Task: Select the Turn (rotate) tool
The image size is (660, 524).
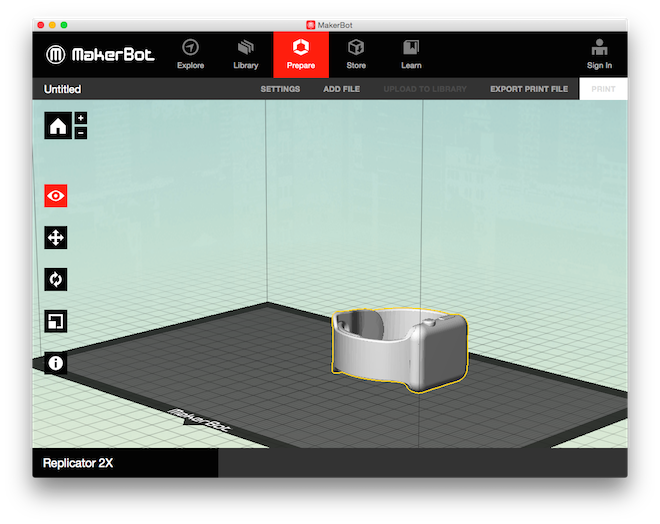Action: point(56,279)
